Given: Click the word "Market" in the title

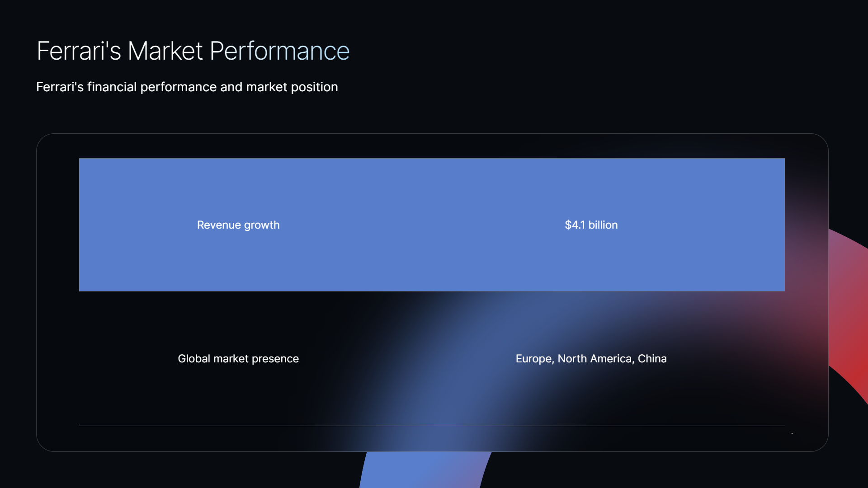Looking at the screenshot, I should point(165,51).
